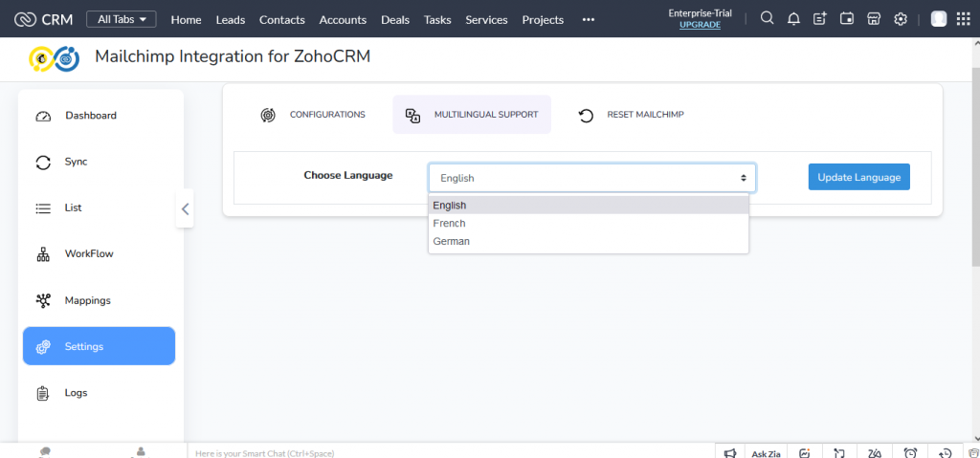Go to the Tasks tab
Viewport: 980px width, 458px height.
(437, 19)
